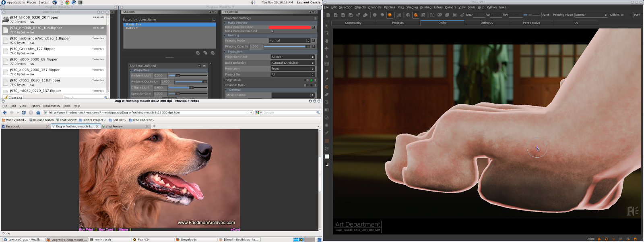This screenshot has width=644, height=242.
Task: Click the orange shaded sphere icon in Mari toolbar
Action: (390, 15)
